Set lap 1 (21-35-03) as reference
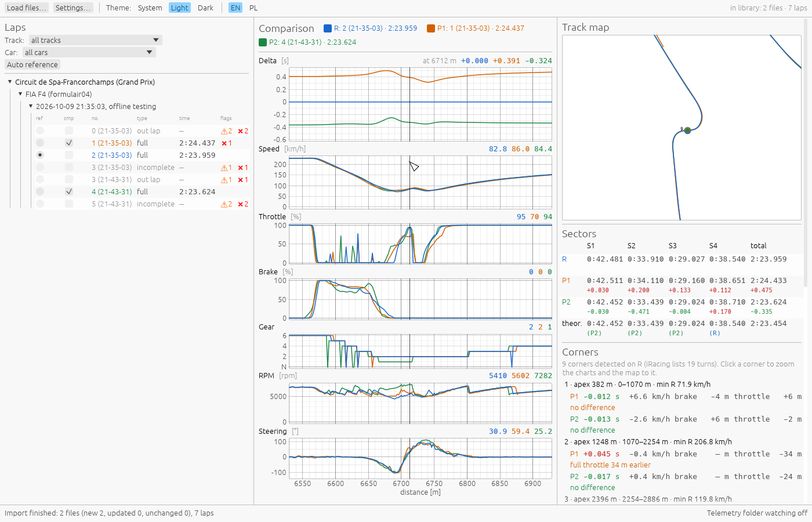This screenshot has width=812, height=522. (x=40, y=143)
